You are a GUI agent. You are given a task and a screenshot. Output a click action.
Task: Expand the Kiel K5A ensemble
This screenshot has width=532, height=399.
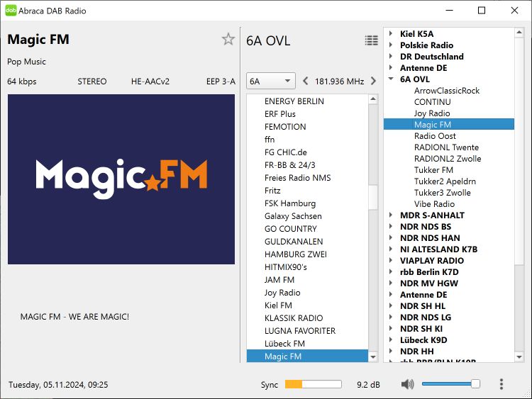point(391,34)
